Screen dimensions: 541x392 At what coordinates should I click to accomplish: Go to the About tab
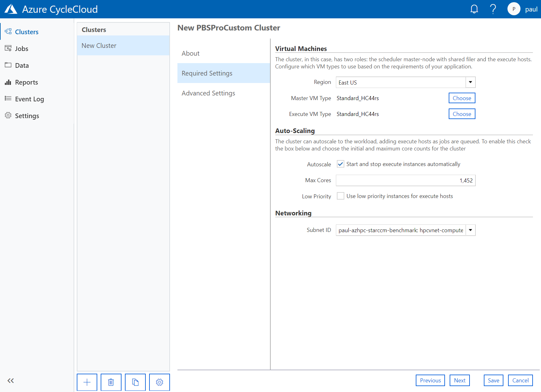coord(224,53)
